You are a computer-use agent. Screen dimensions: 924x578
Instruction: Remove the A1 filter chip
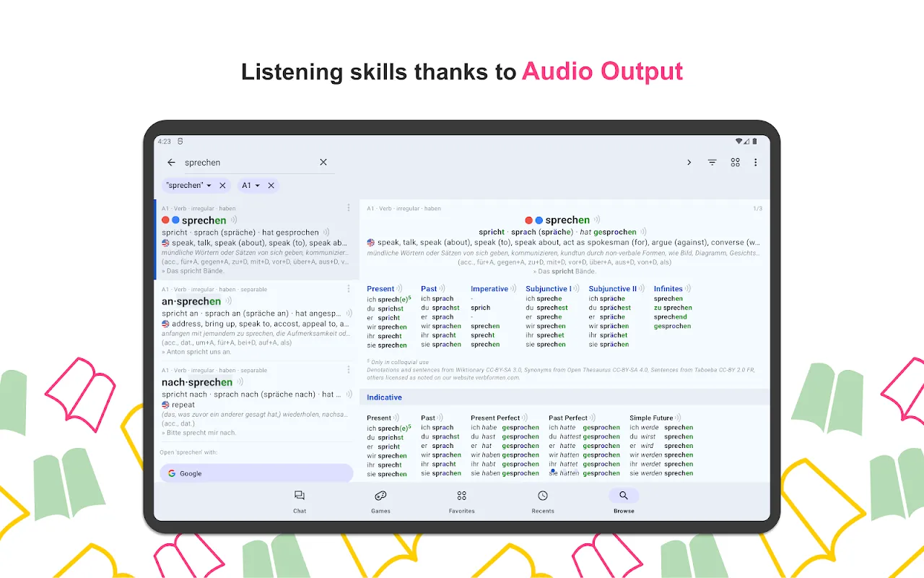point(271,186)
